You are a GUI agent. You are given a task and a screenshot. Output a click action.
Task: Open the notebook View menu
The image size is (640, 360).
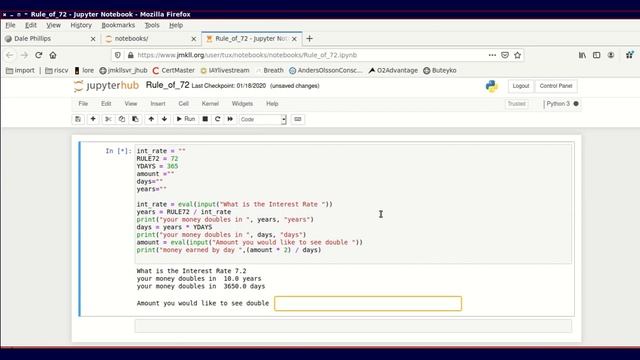coord(131,104)
